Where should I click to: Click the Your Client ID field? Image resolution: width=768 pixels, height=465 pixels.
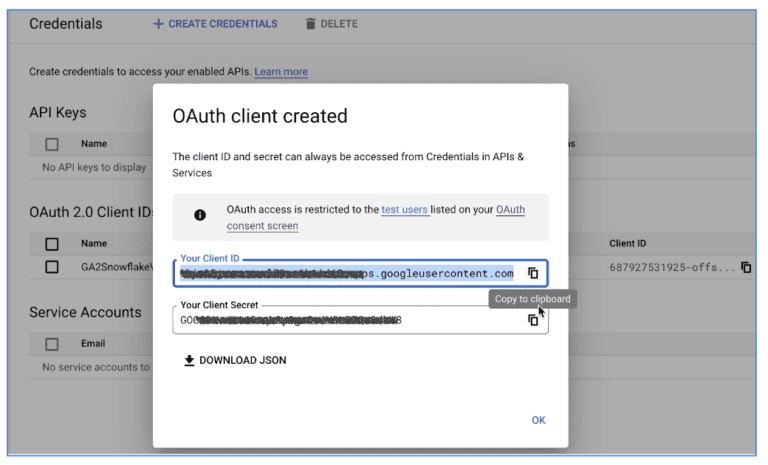(x=360, y=273)
